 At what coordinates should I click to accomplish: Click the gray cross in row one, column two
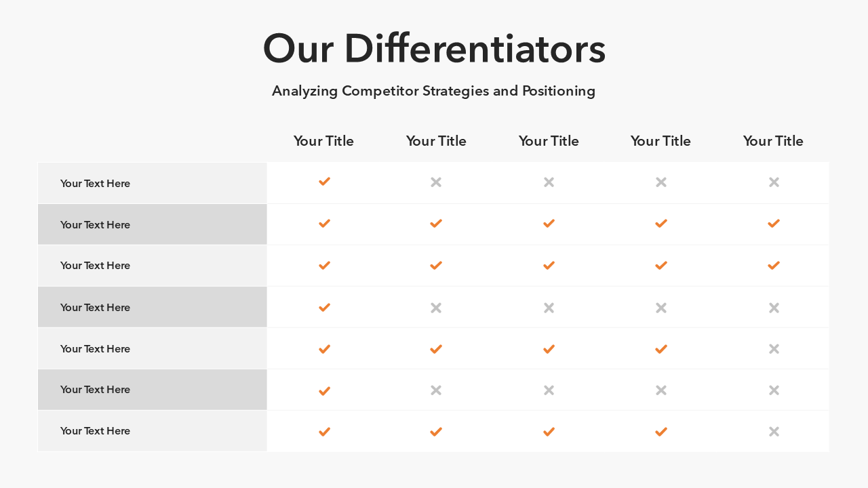point(436,182)
